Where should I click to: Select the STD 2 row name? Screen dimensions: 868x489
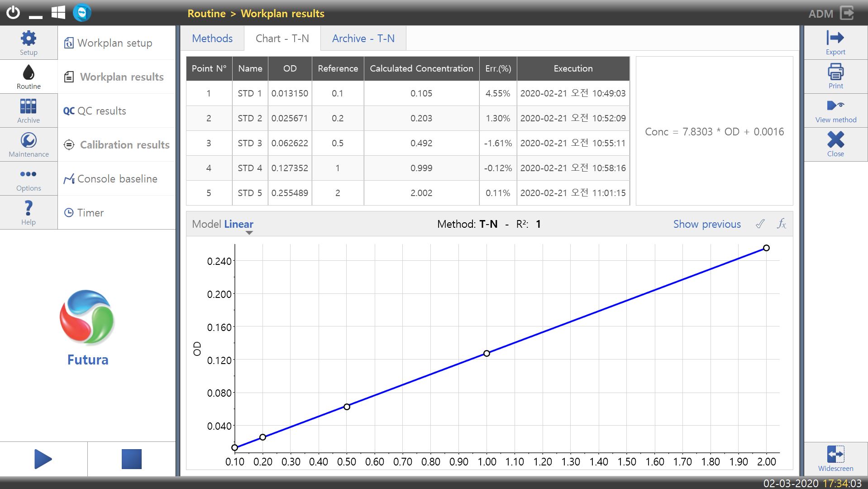click(x=250, y=118)
